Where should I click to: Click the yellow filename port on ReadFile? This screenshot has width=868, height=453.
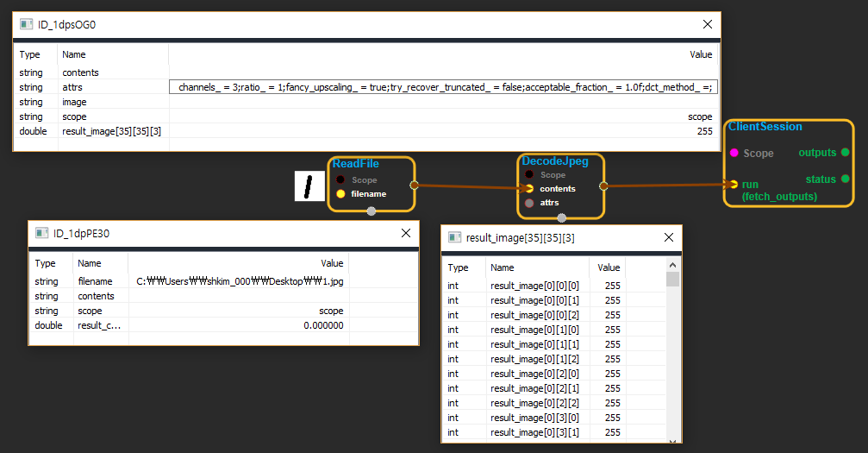(x=341, y=194)
